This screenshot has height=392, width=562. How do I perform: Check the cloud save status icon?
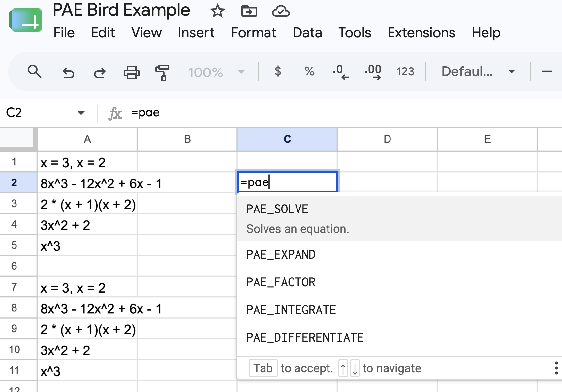(281, 11)
